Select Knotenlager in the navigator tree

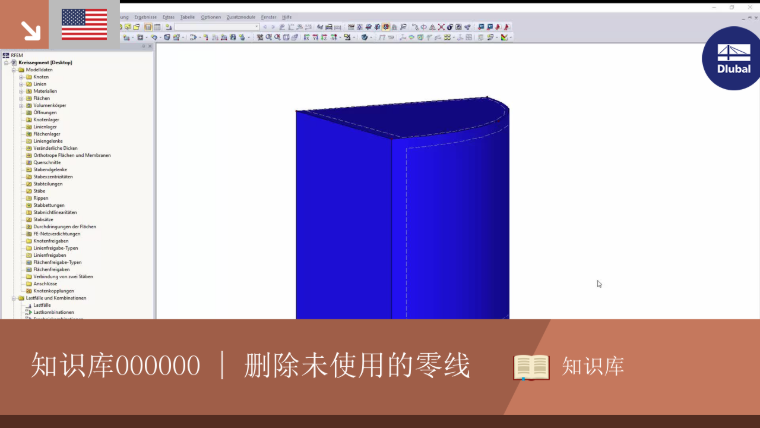pyautogui.click(x=46, y=120)
